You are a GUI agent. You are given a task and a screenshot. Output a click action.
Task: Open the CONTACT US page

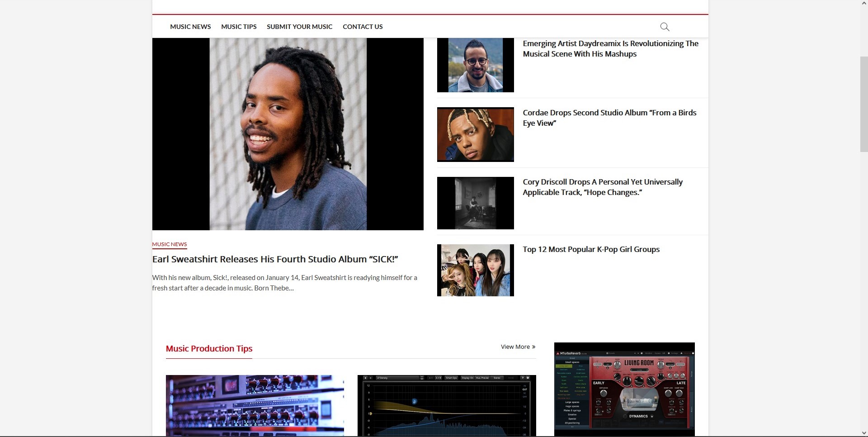pos(362,27)
